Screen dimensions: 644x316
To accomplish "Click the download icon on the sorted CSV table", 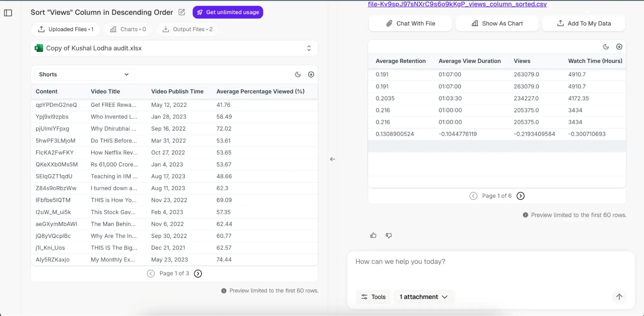I will [619, 46].
